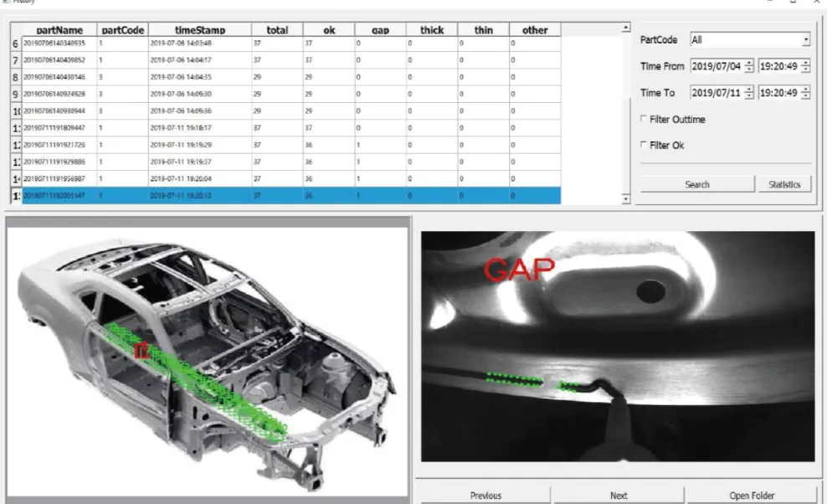This screenshot has height=504, width=827.
Task: Click the Time To time stepper arrows
Action: (805, 93)
